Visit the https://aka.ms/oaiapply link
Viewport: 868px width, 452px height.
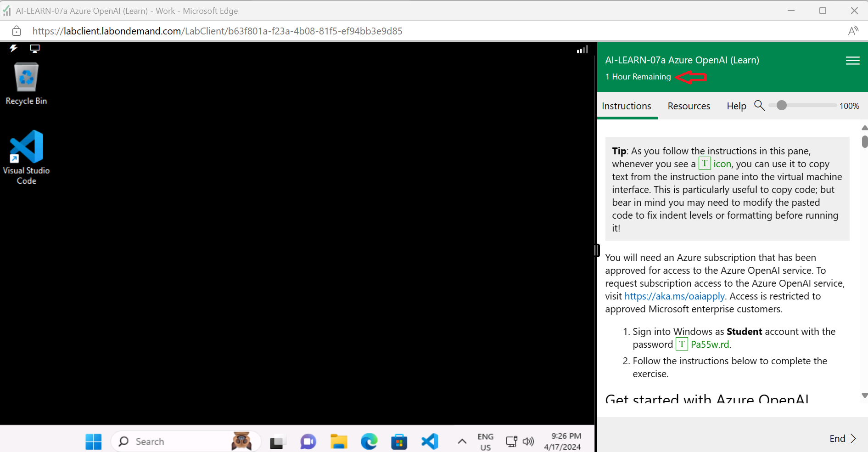(674, 296)
